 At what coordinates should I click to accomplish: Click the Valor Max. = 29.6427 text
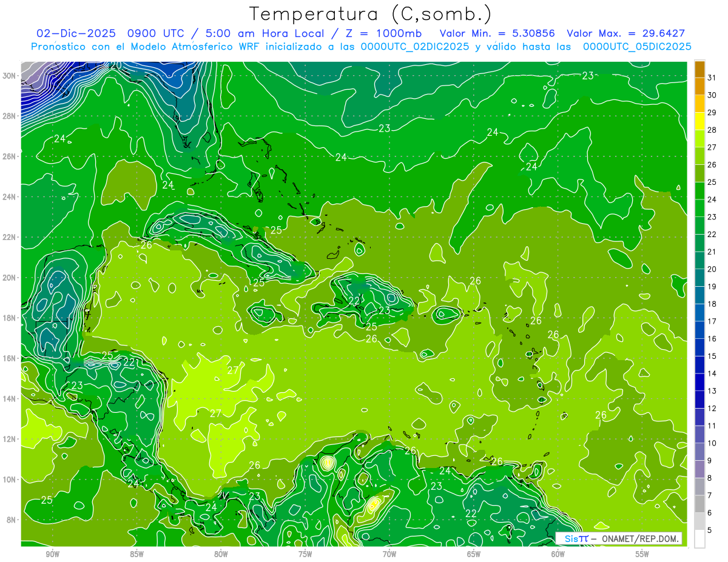tap(625, 33)
